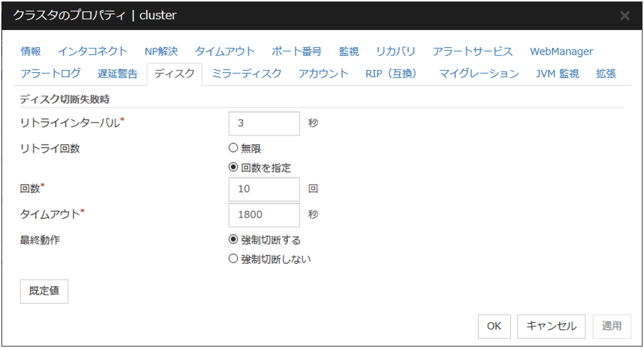Focus the タイムアウト seconds field
This screenshot has height=348, width=644.
tap(264, 215)
